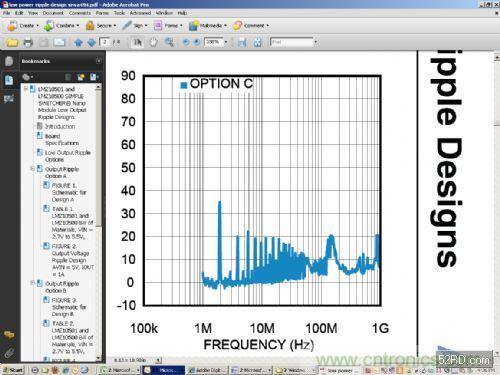This screenshot has height=375, width=500.
Task: Go to previous page with up arrow
Action: click(x=78, y=42)
